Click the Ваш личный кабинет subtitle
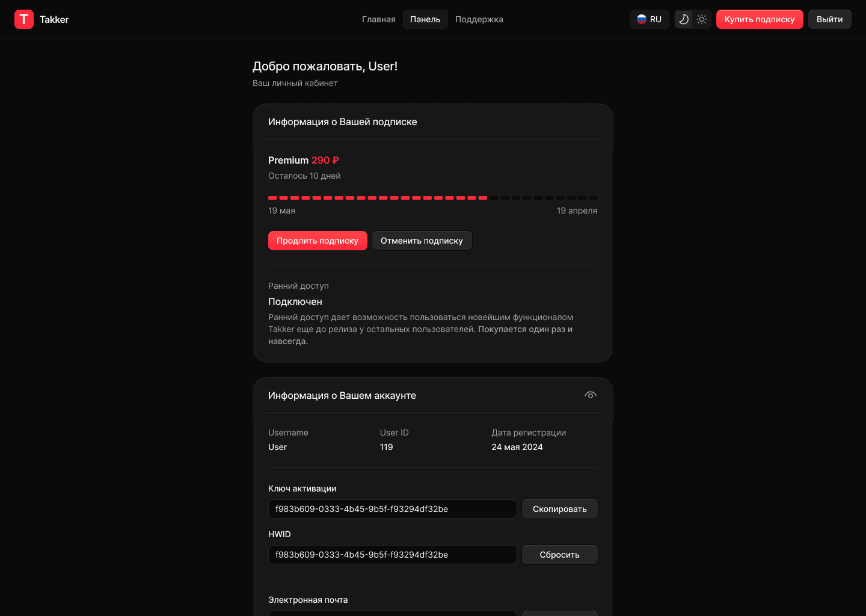 pos(295,83)
